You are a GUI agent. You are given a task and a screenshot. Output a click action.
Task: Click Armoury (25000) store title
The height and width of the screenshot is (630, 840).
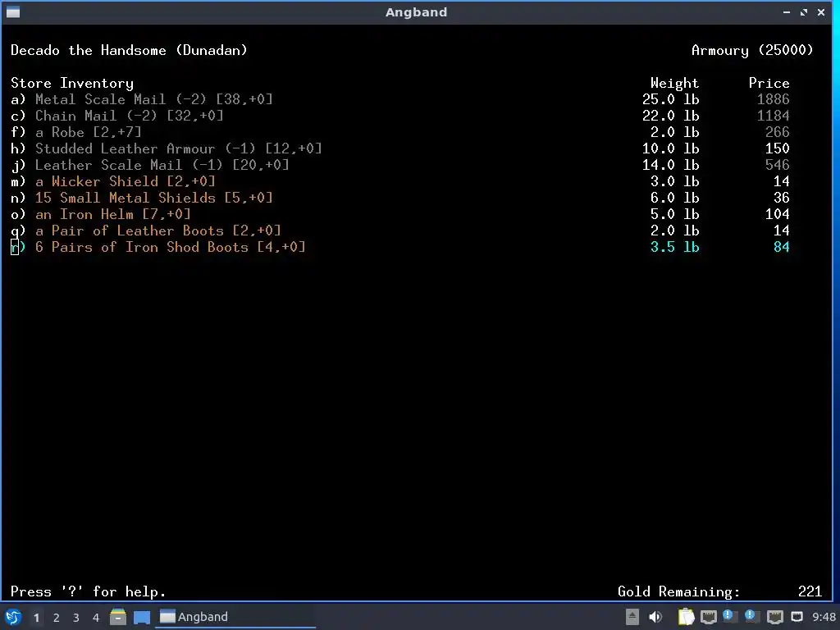click(x=752, y=50)
